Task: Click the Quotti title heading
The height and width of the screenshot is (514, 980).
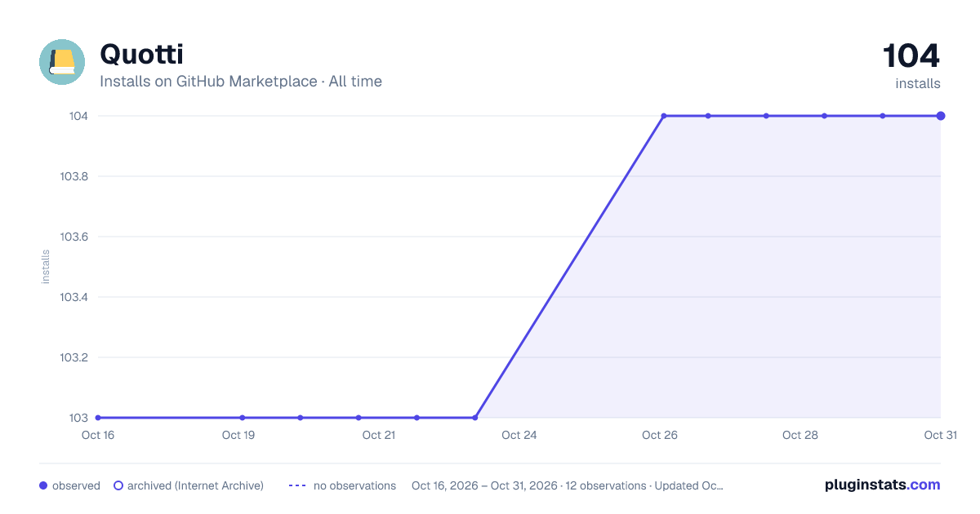Action: point(141,54)
